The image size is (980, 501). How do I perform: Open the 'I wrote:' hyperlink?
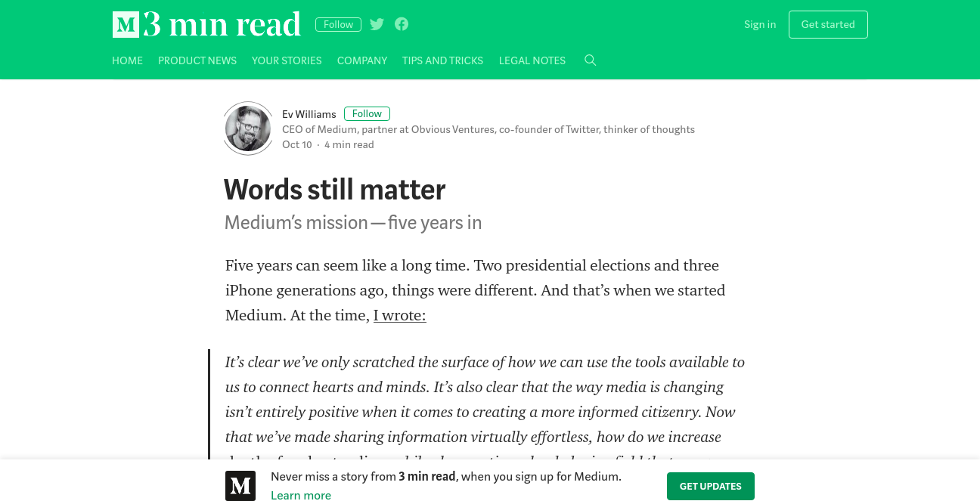(400, 315)
